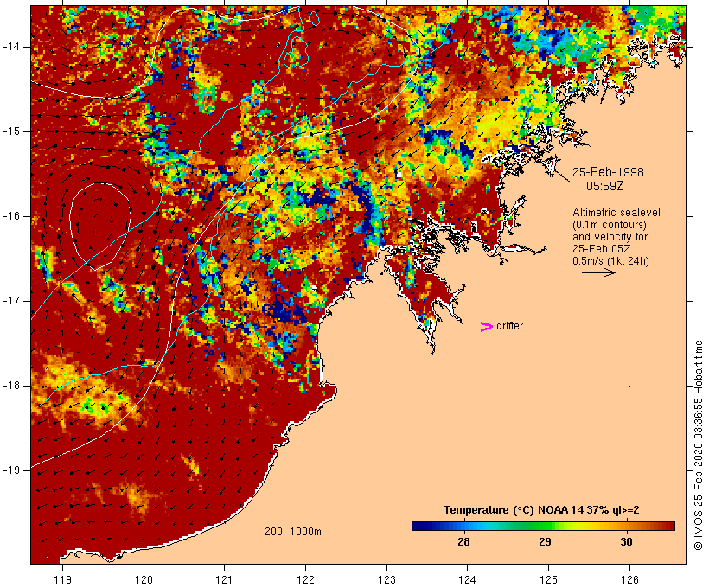Image resolution: width=709 pixels, height=588 pixels.
Task: Click the latitude axis label -19
Action: (x=10, y=470)
